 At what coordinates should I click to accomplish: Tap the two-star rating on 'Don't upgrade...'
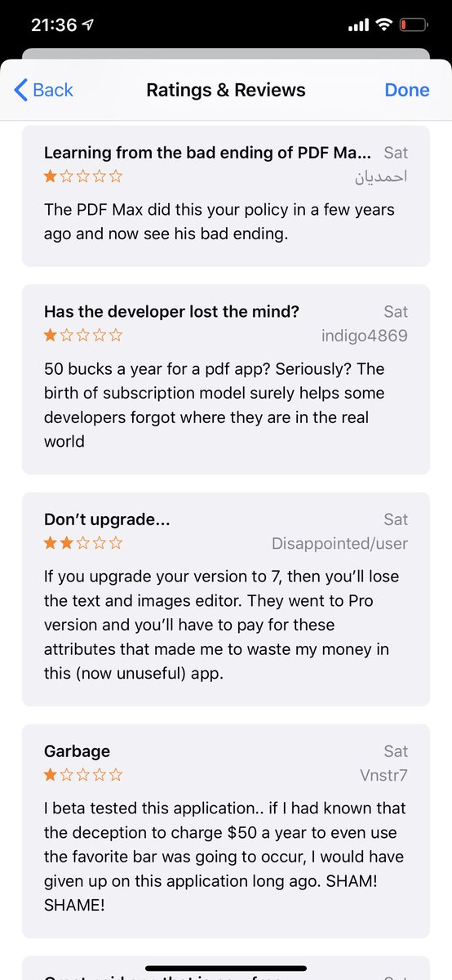[x=83, y=542]
